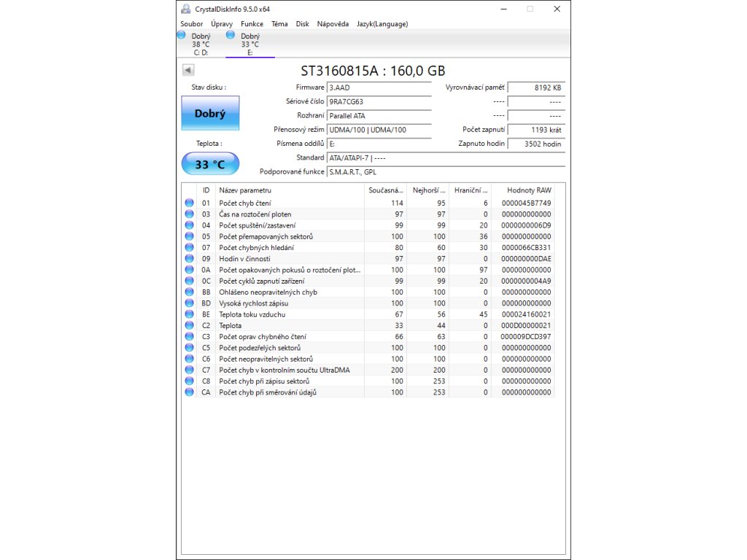Click the status icon for attribute C5
Image resolution: width=747 pixels, height=560 pixels.
click(x=190, y=348)
